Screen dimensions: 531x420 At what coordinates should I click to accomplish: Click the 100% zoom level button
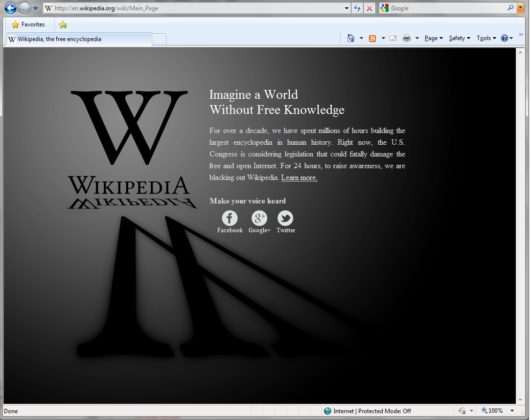coord(492,411)
